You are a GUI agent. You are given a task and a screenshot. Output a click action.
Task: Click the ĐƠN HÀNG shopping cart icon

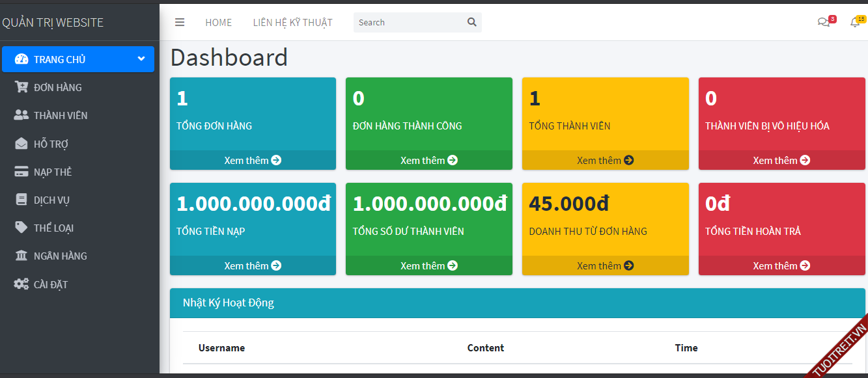(x=21, y=87)
